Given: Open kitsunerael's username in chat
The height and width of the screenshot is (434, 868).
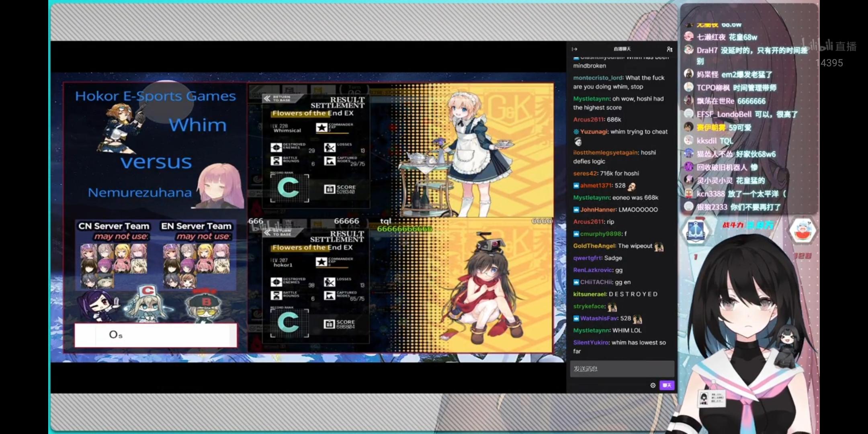Looking at the screenshot, I should click(x=590, y=294).
